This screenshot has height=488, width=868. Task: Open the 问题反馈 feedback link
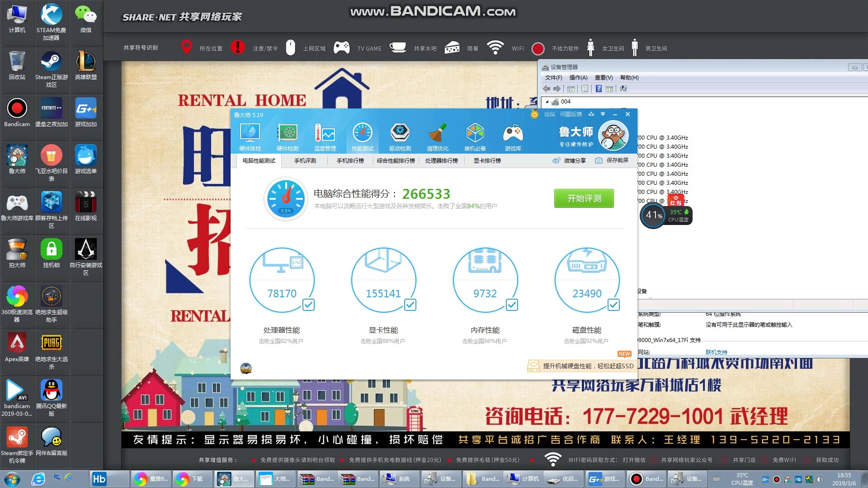(571, 114)
